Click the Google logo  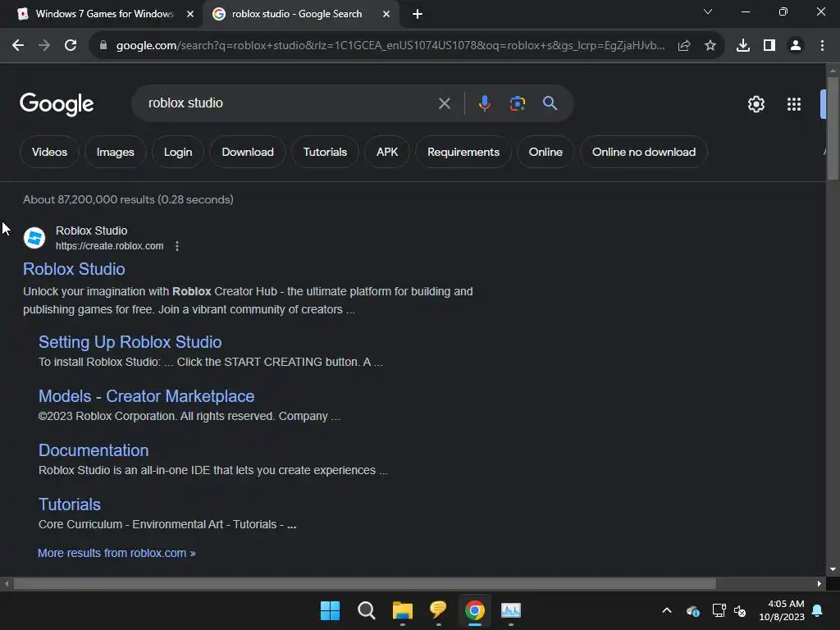pyautogui.click(x=57, y=104)
